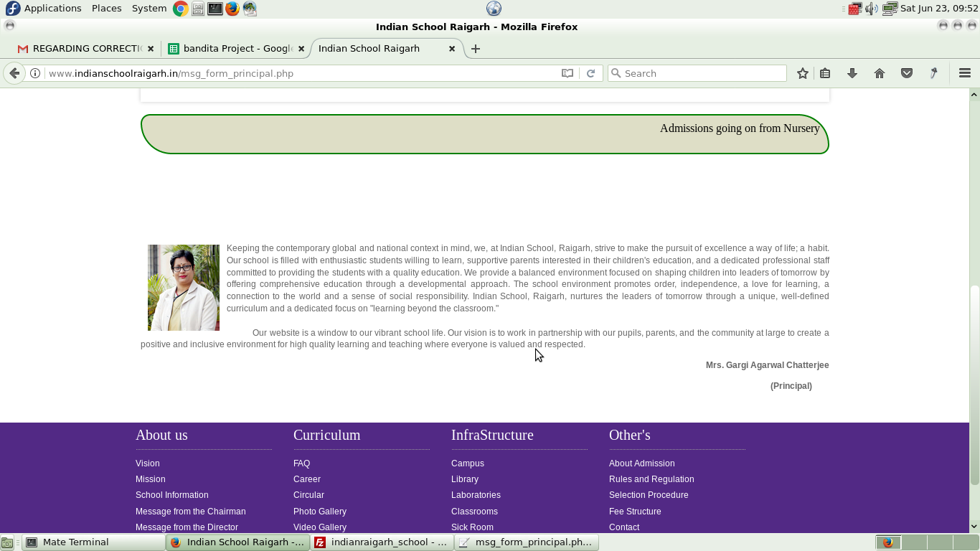Open the Video Gallery link
Screen dimensions: 980x551
[x=320, y=527]
